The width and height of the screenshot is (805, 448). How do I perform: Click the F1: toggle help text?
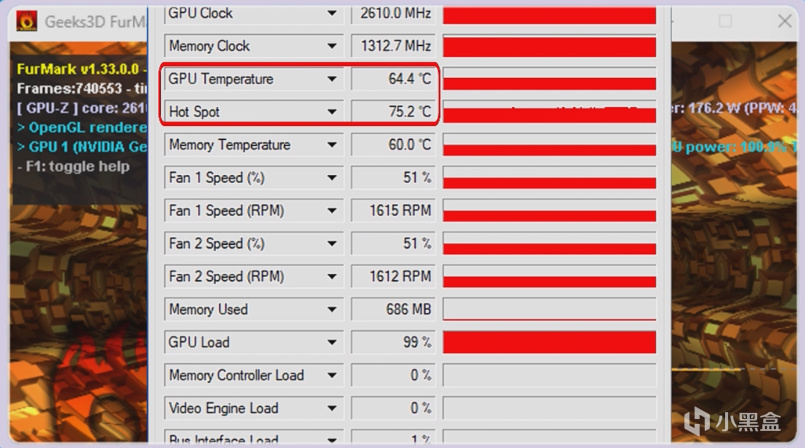pyautogui.click(x=73, y=166)
